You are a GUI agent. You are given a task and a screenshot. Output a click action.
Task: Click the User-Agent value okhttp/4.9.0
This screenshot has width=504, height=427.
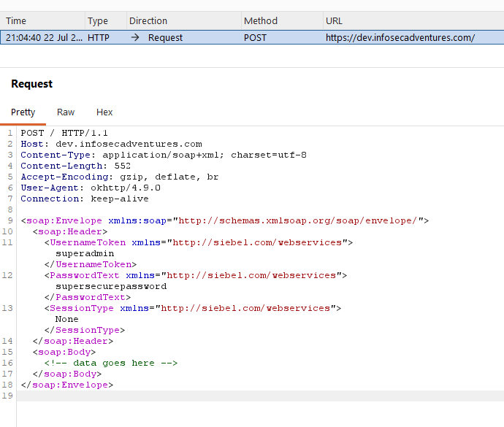[x=126, y=188]
